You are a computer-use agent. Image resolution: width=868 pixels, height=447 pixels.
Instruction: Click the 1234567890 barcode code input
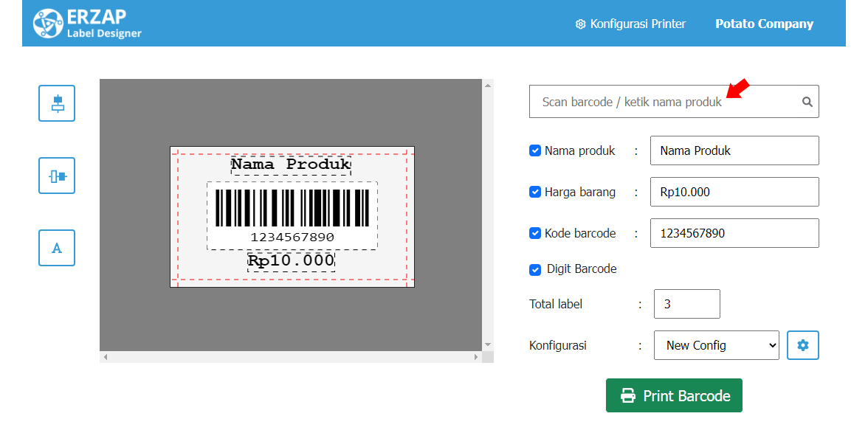click(734, 233)
